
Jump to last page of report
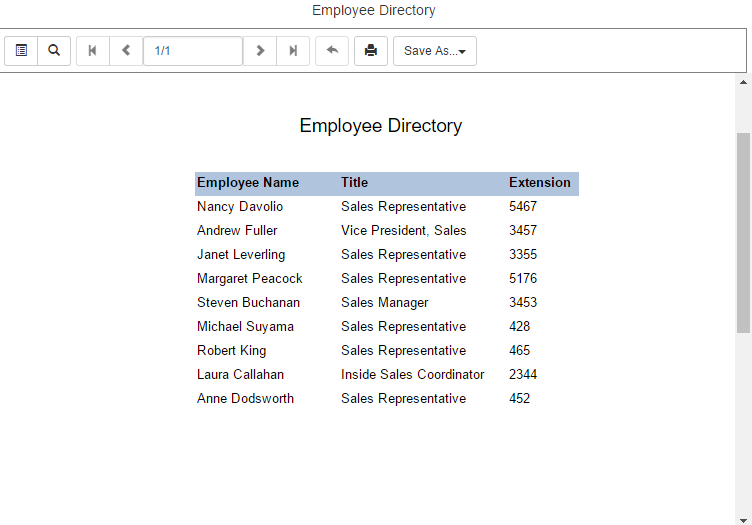(x=293, y=50)
